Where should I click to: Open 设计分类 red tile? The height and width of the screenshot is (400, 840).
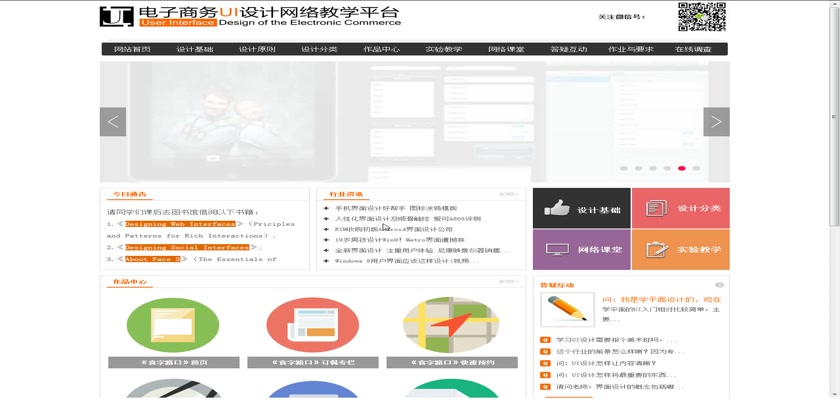680,208
